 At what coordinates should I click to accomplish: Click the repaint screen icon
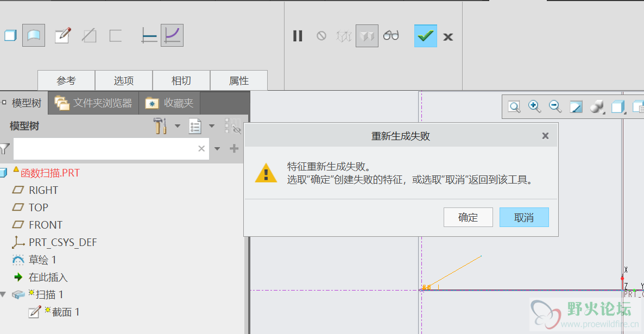pyautogui.click(x=576, y=107)
